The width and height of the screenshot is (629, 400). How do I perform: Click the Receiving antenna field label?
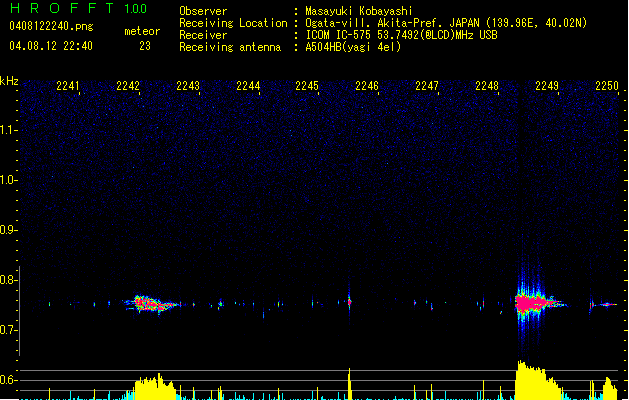[x=230, y=47]
